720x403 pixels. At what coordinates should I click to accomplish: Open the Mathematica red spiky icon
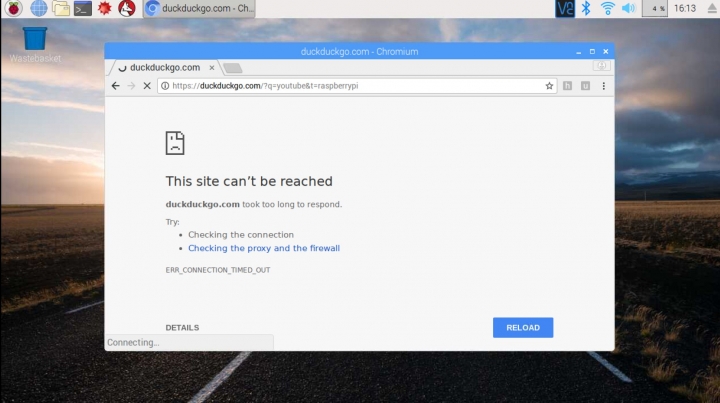pos(105,8)
